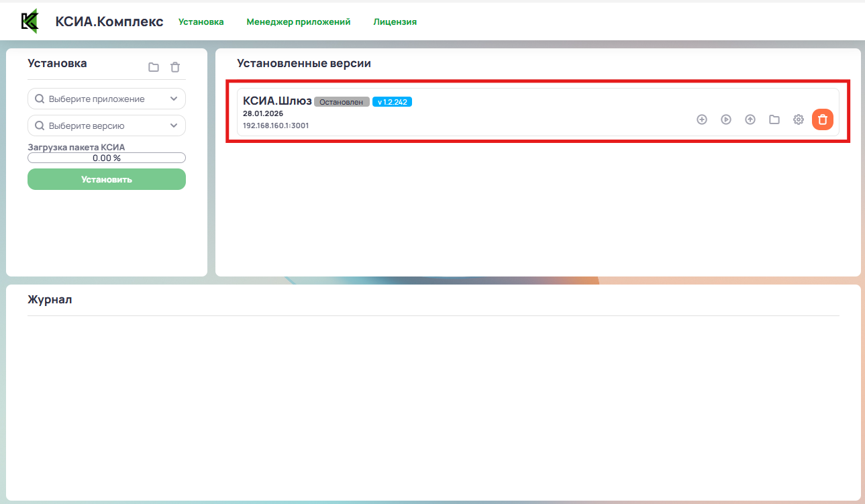The width and height of the screenshot is (865, 504).
Task: Open the Установка menu item
Action: [x=201, y=21]
